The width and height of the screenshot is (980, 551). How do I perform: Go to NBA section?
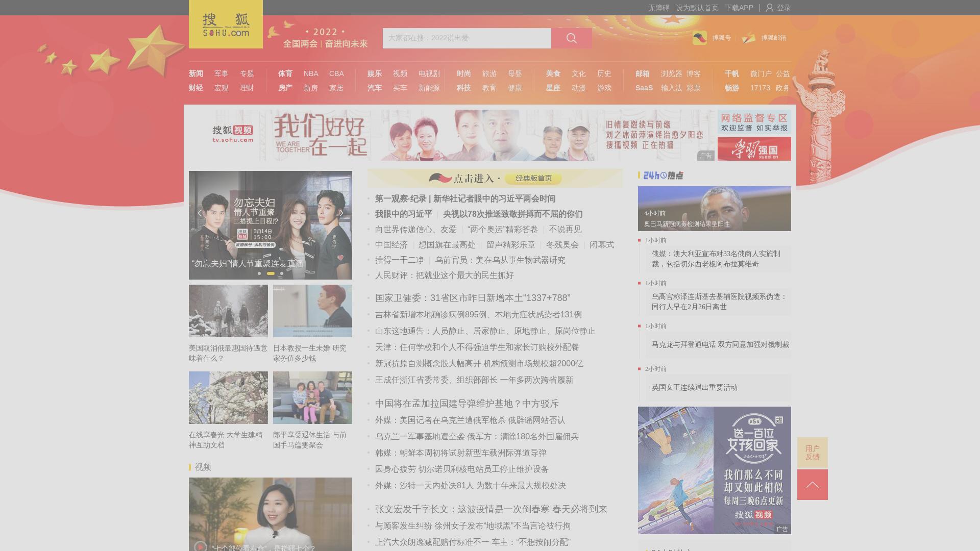311,74
